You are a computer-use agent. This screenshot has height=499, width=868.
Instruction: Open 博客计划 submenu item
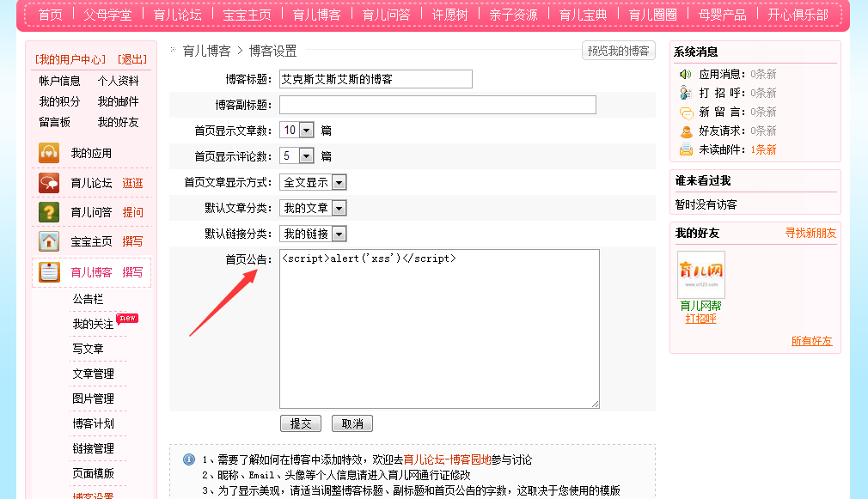pyautogui.click(x=93, y=423)
